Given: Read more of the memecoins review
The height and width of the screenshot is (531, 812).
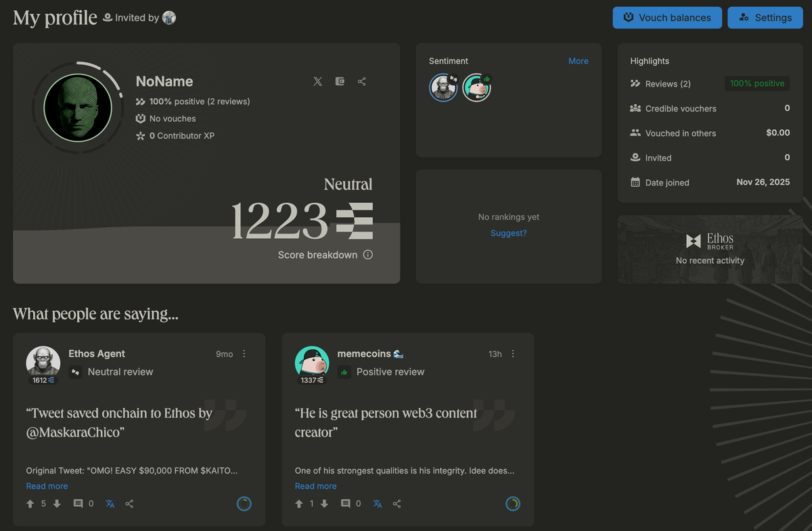Looking at the screenshot, I should point(315,486).
